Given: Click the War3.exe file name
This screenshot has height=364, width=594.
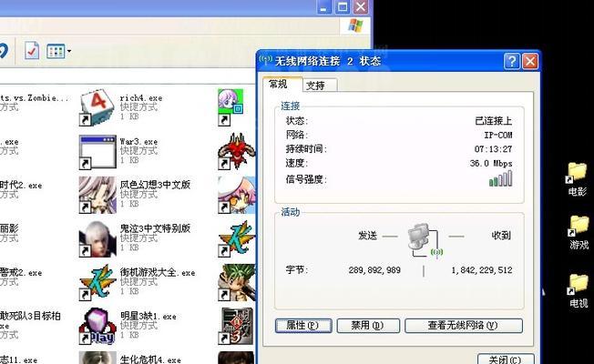Looking at the screenshot, I should 138,142.
